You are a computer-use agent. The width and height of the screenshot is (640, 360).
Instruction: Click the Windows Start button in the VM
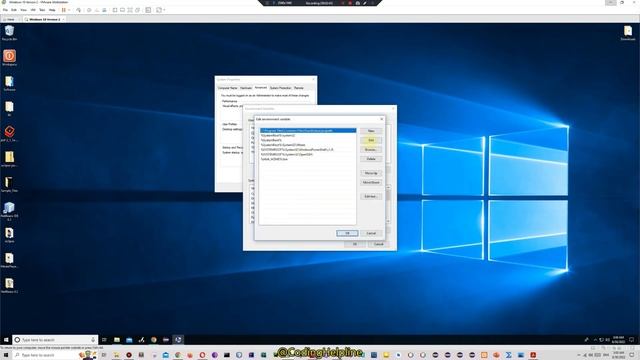point(6,340)
